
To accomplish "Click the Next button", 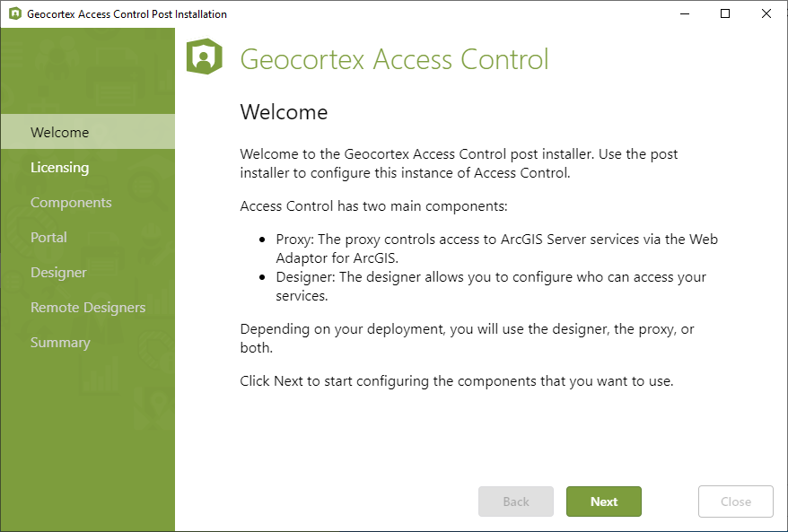I will [x=603, y=501].
